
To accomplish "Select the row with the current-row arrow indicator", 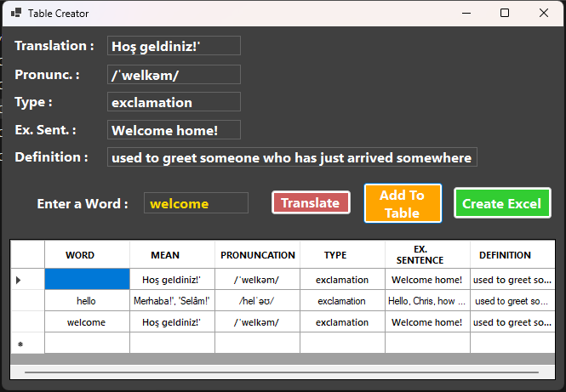I will pyautogui.click(x=27, y=280).
